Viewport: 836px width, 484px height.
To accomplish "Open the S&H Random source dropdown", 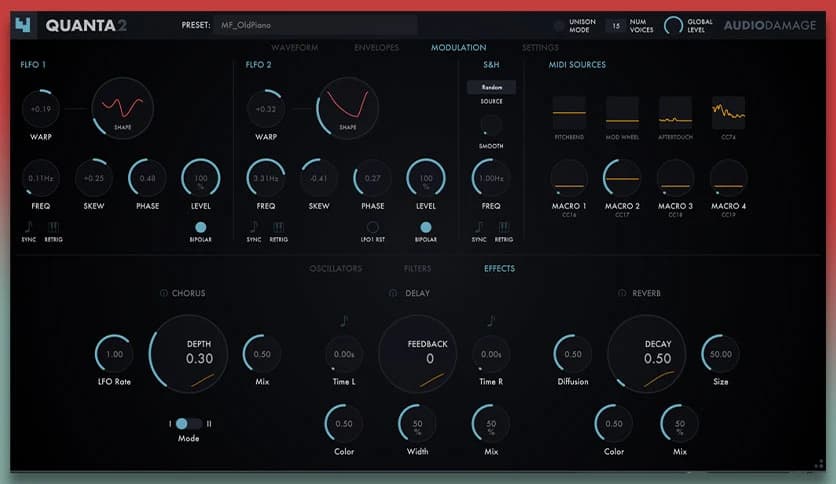I will click(x=492, y=87).
